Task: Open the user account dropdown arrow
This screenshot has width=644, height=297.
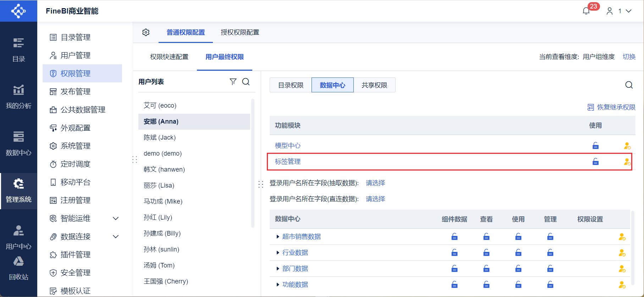Action: point(628,11)
